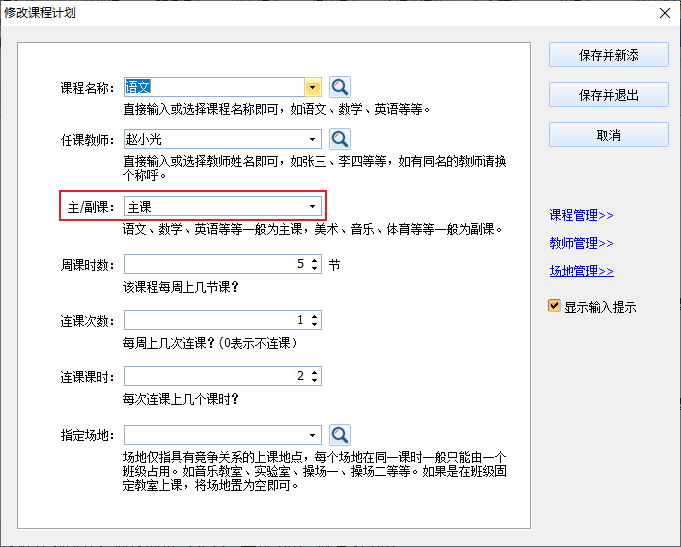Open the 课程管理>> link
681x547 pixels.
pos(581,215)
